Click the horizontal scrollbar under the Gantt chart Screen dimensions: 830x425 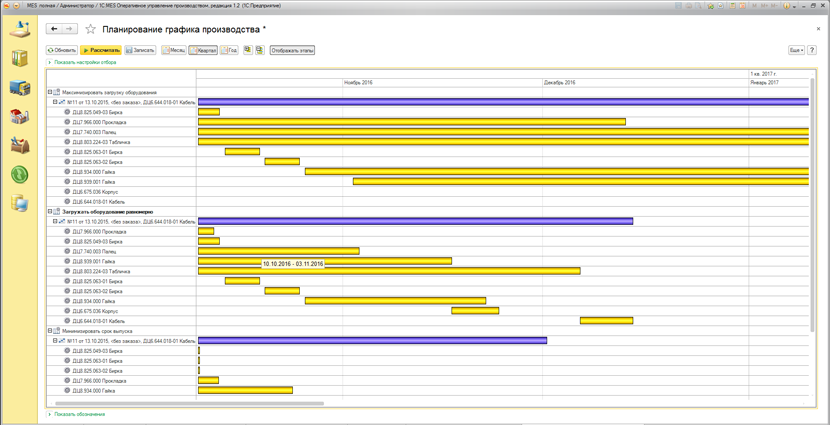tap(190, 404)
